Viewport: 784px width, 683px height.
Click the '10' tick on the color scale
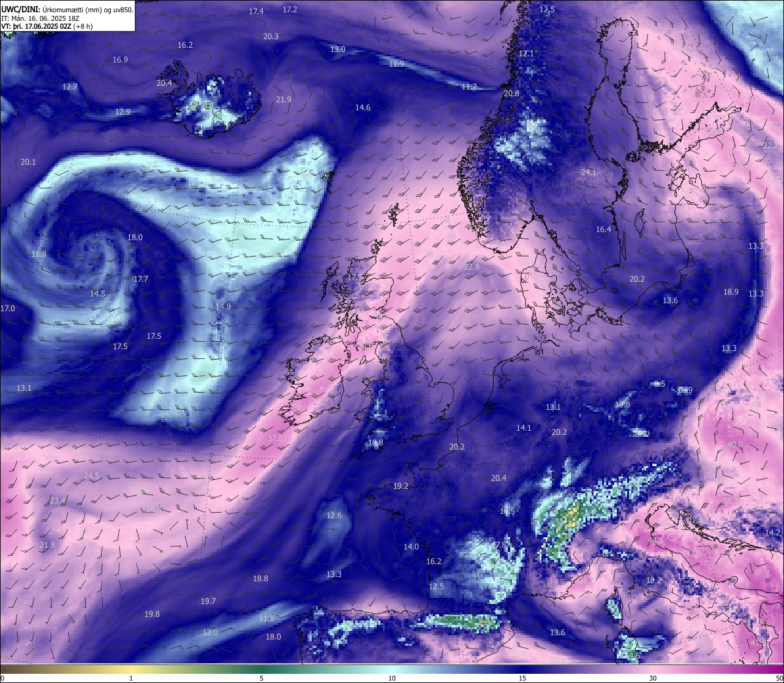coord(392,678)
